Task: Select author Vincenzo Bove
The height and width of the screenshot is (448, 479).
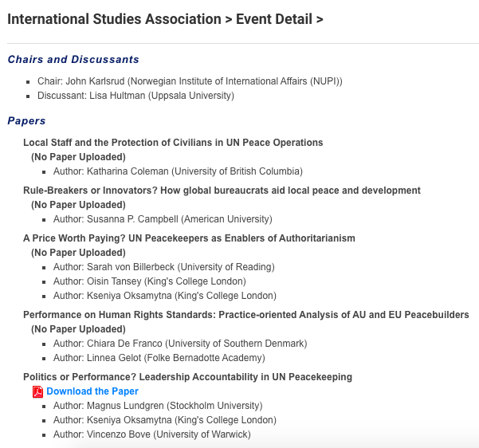Action: point(151,434)
